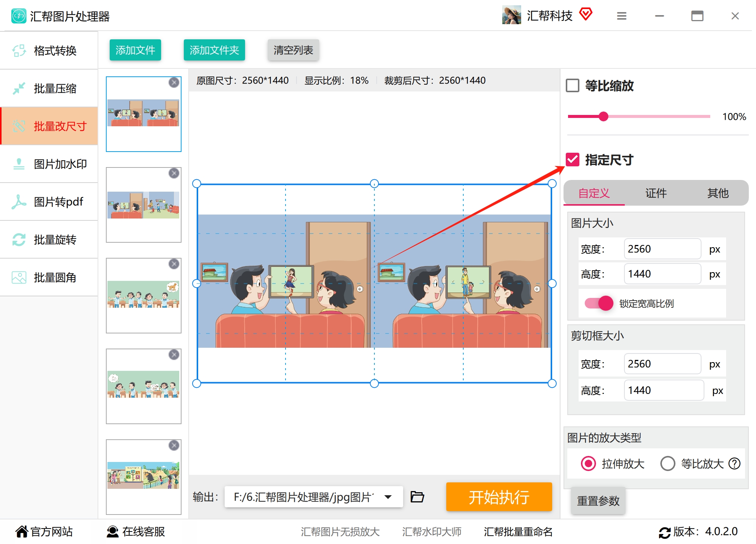The height and width of the screenshot is (544, 756).
Task: Open the 汇帮批量重命名 link
Action: [518, 532]
